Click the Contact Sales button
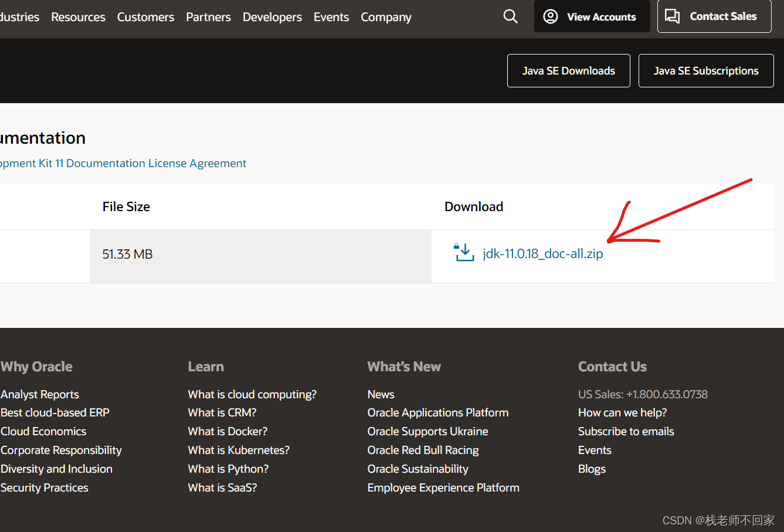Image resolution: width=784 pixels, height=532 pixels. (x=714, y=16)
